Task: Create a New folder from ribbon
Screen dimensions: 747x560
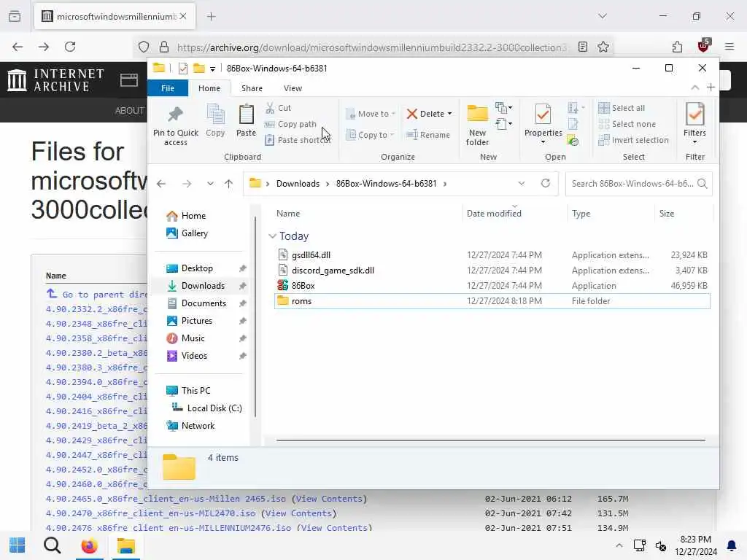Action: click(477, 125)
